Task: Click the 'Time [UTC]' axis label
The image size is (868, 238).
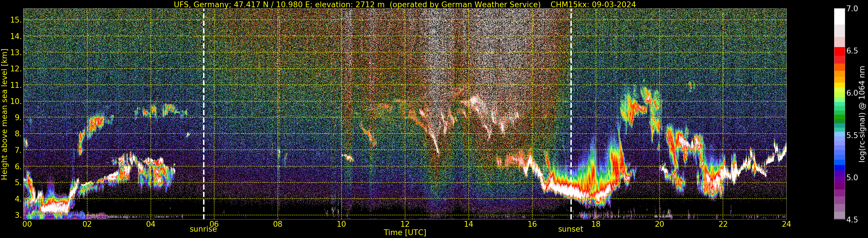Action: [x=405, y=233]
